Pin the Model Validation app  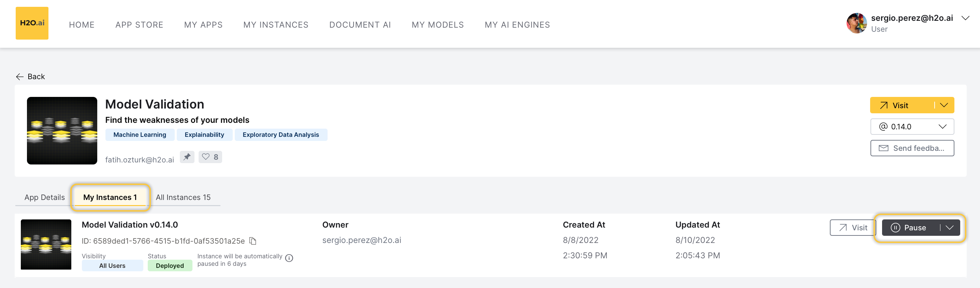pos(187,157)
